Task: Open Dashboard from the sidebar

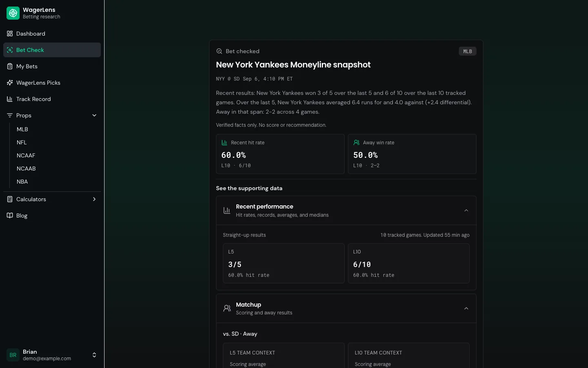Action: 52,34
